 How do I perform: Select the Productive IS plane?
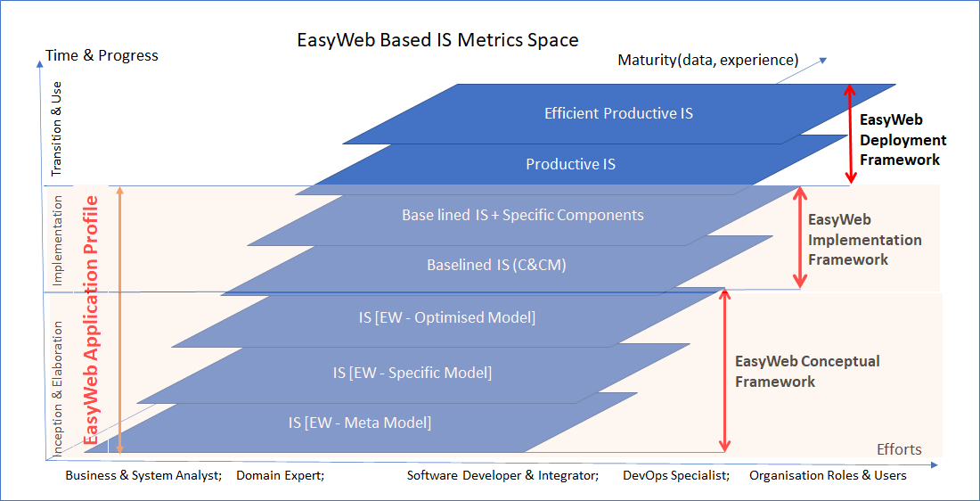570,164
